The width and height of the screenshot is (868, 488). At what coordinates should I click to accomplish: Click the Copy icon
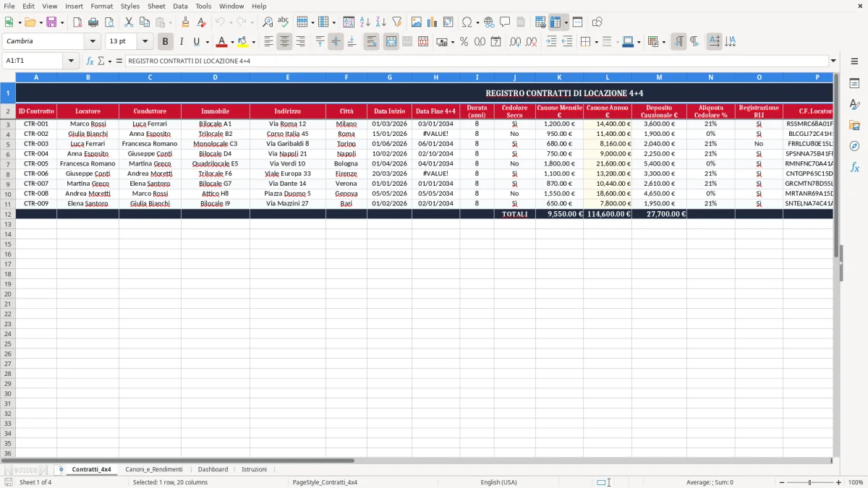click(x=145, y=22)
